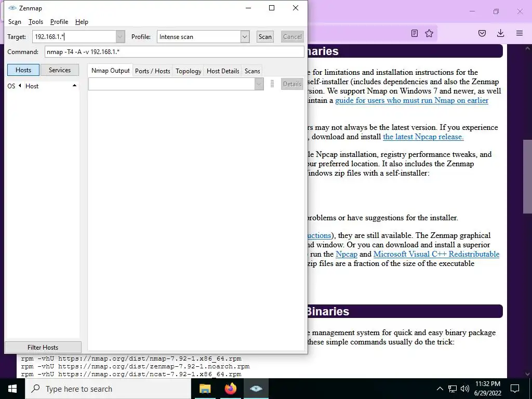532x399 pixels.
Task: Click the Pocket save icon in Firefox
Action: click(x=482, y=33)
